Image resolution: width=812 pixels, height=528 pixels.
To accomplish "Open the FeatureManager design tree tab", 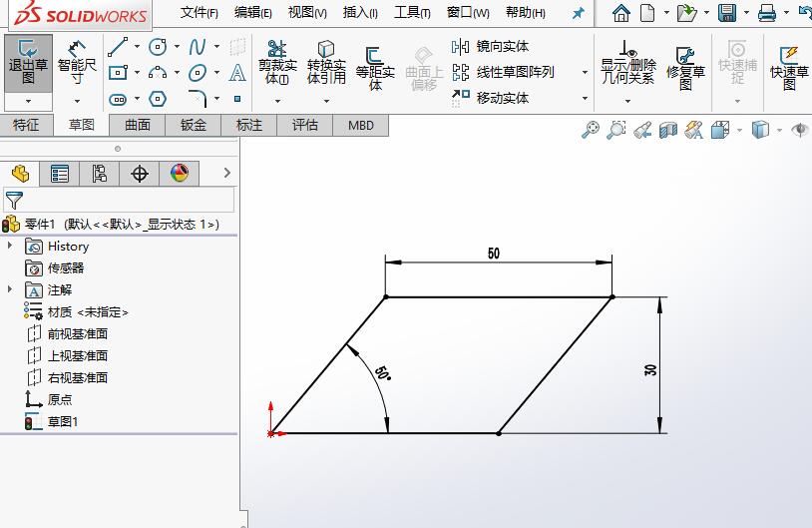I will (x=20, y=174).
